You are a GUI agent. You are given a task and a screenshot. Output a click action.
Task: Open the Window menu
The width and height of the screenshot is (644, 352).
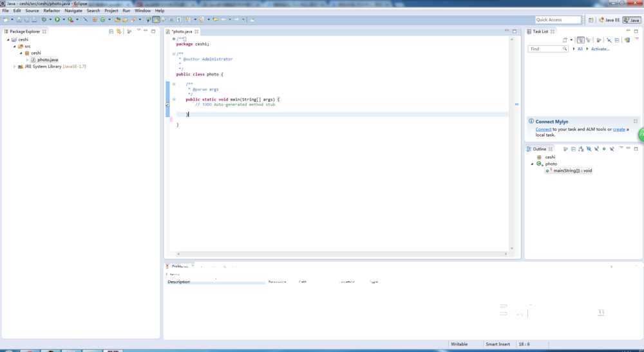pyautogui.click(x=142, y=11)
